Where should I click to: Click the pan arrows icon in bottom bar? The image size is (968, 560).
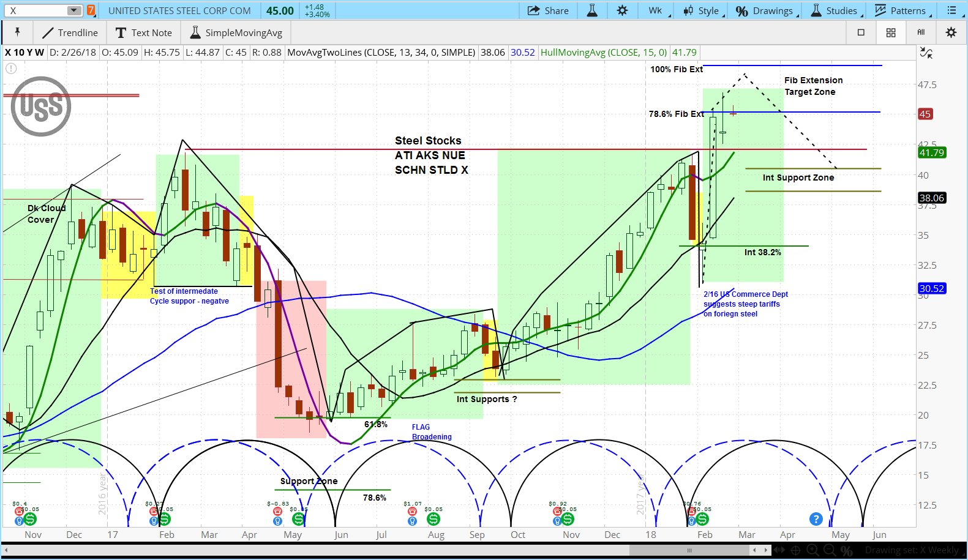click(x=779, y=550)
